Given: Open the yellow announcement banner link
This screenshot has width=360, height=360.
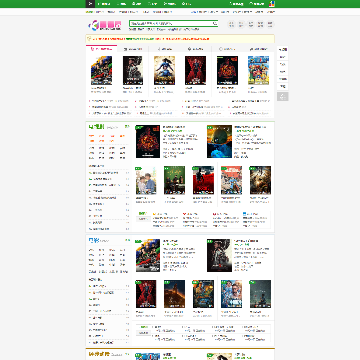Looking at the screenshot, I should (151, 39).
